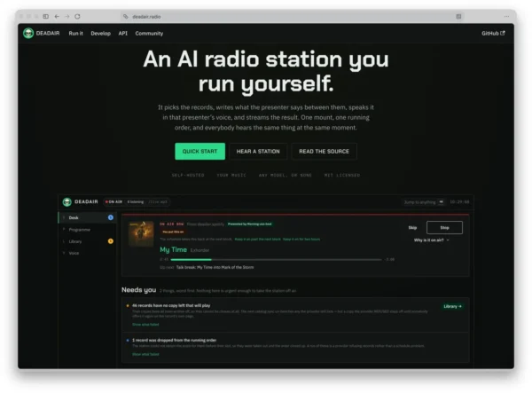The image size is (532, 393).
Task: Click the listening count pill in dashboard header
Action: (136, 202)
